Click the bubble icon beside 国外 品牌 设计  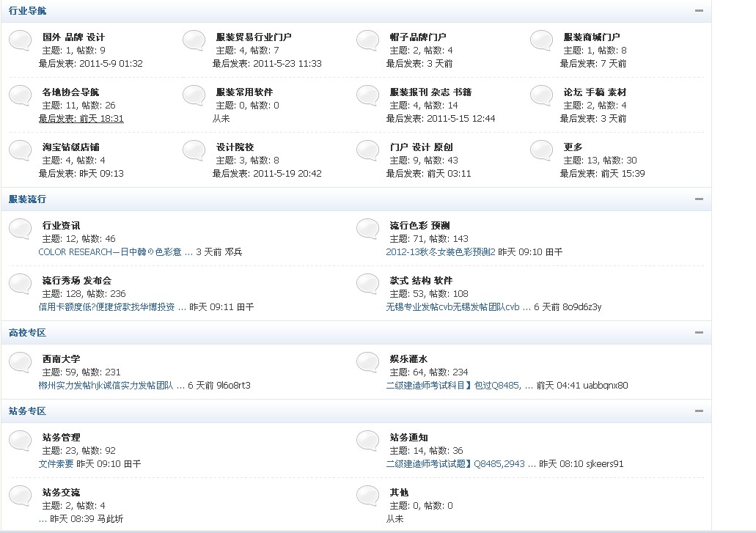(x=21, y=40)
